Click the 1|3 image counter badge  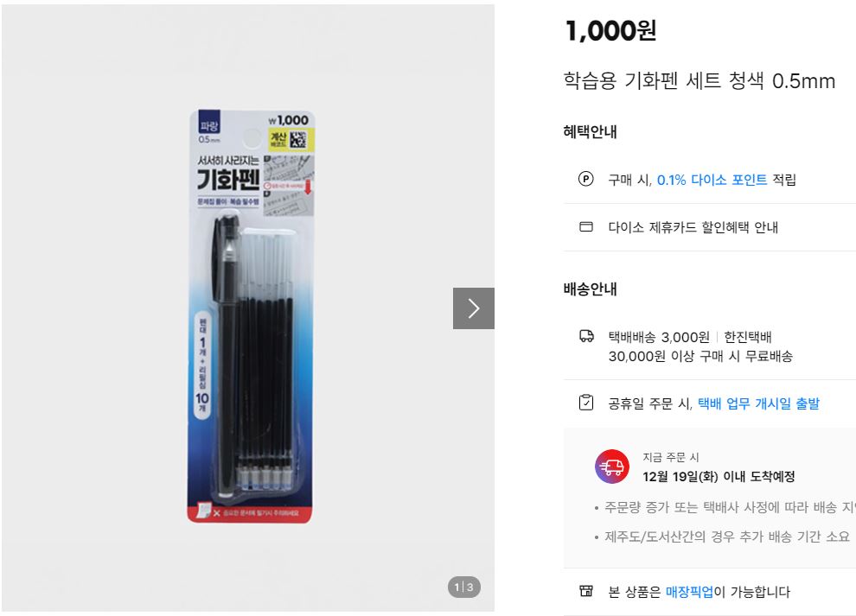tap(464, 587)
